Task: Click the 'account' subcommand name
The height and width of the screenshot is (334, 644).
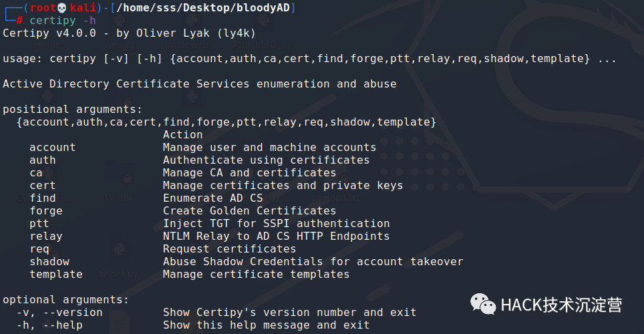Action: [52, 147]
